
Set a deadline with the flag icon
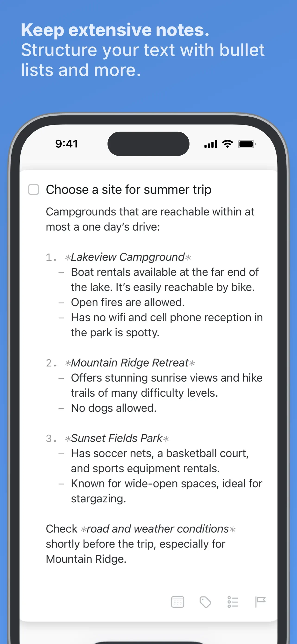(x=260, y=602)
